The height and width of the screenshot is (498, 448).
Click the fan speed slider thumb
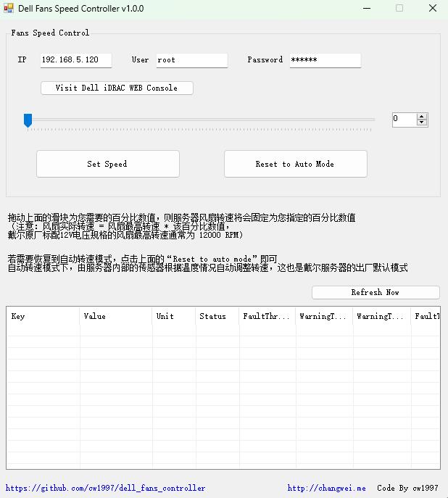point(28,120)
